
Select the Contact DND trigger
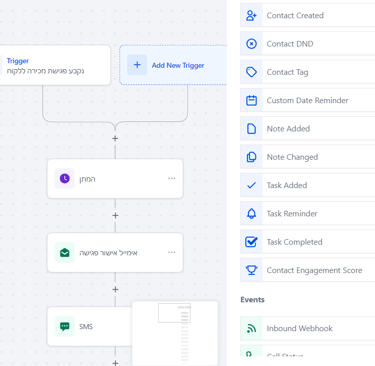[307, 44]
